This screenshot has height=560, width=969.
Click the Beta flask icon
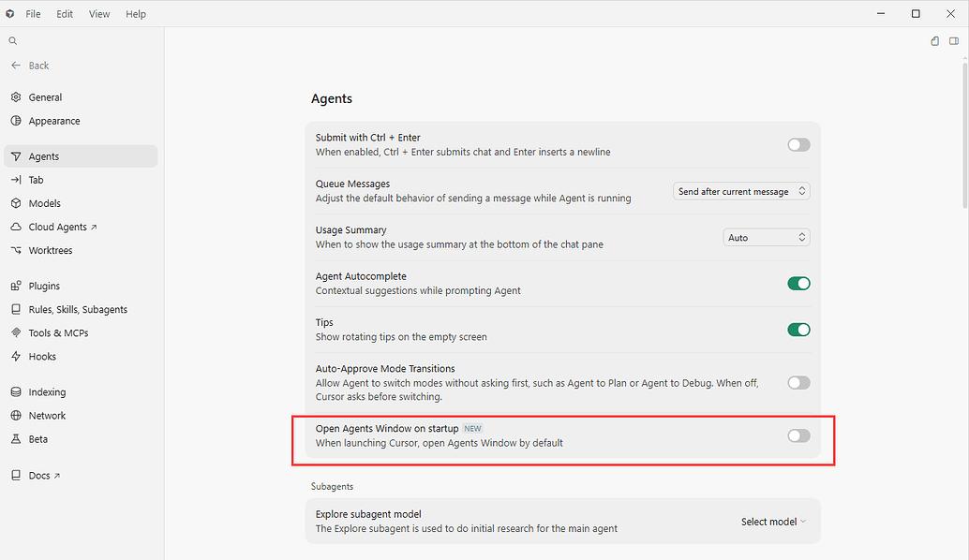tap(16, 439)
